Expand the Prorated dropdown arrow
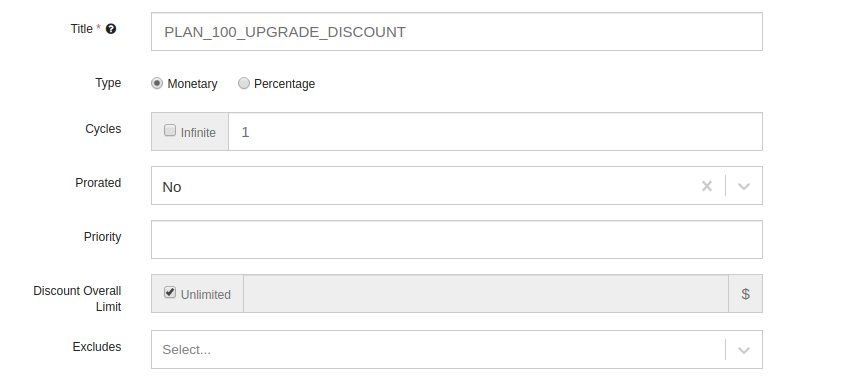 (x=744, y=186)
